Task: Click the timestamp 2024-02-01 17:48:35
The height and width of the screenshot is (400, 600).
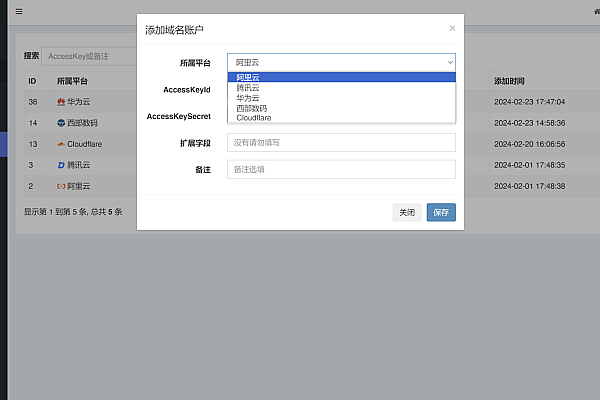Action: (x=530, y=165)
